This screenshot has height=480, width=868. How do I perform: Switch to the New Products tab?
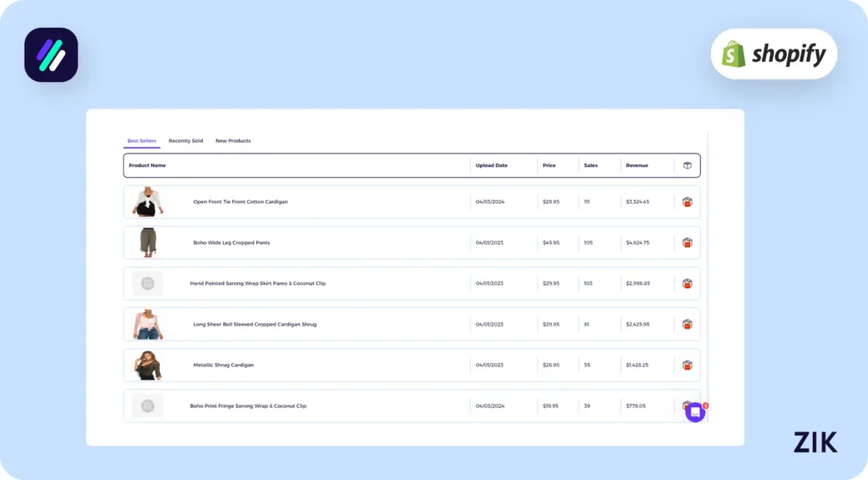coord(233,141)
